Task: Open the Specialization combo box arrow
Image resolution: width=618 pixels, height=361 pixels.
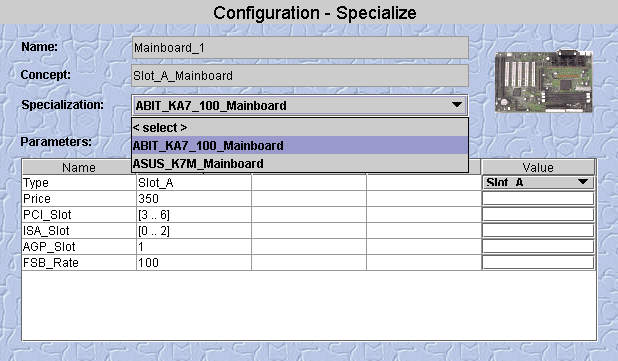Action: 457,105
